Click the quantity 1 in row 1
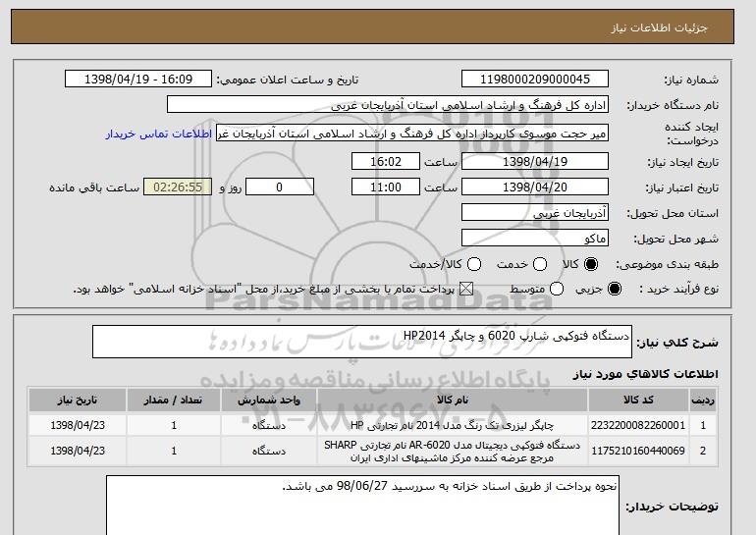This screenshot has width=756, height=535. (174, 425)
